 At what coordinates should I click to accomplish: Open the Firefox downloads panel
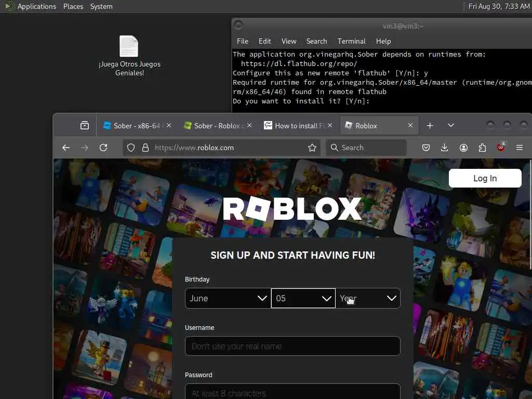click(x=445, y=148)
